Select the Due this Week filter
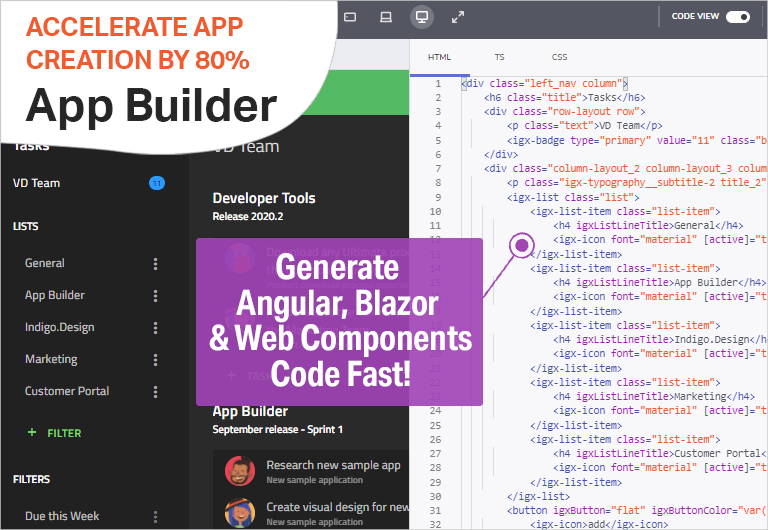This screenshot has height=530, width=768. [62, 516]
